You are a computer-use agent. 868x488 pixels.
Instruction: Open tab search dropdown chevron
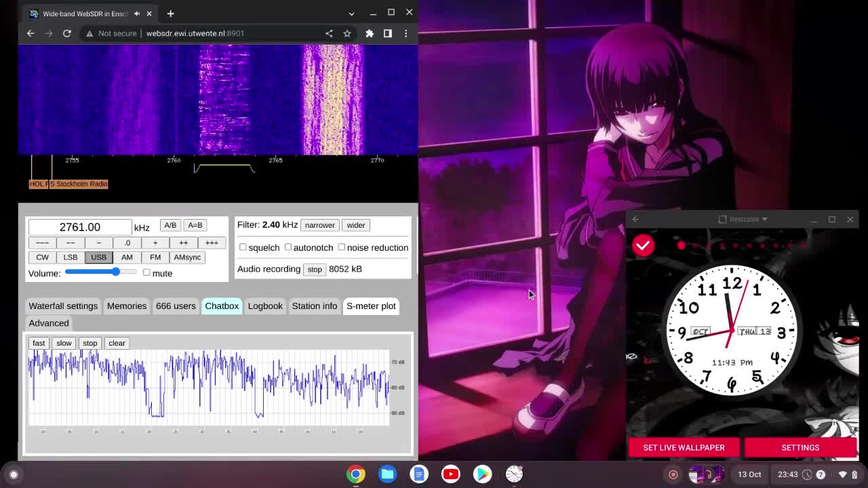pos(351,14)
